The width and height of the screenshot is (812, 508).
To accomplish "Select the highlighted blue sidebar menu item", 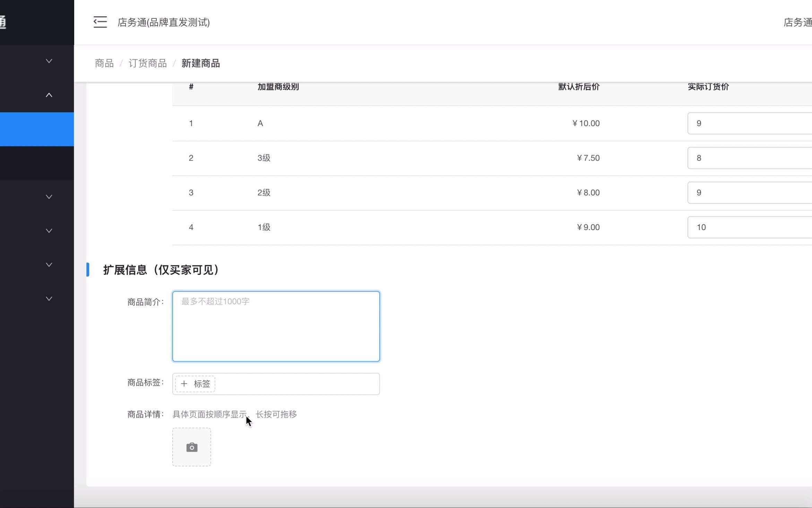I will pyautogui.click(x=37, y=129).
